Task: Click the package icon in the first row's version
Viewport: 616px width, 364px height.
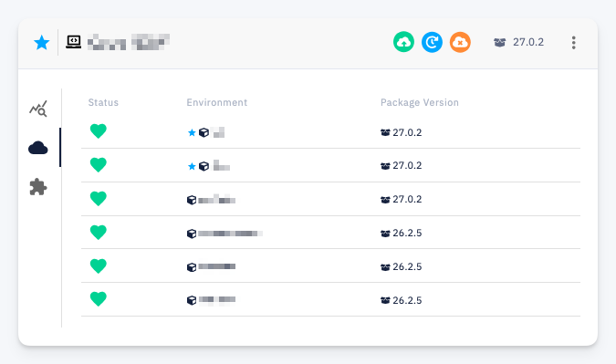Action: 385,132
